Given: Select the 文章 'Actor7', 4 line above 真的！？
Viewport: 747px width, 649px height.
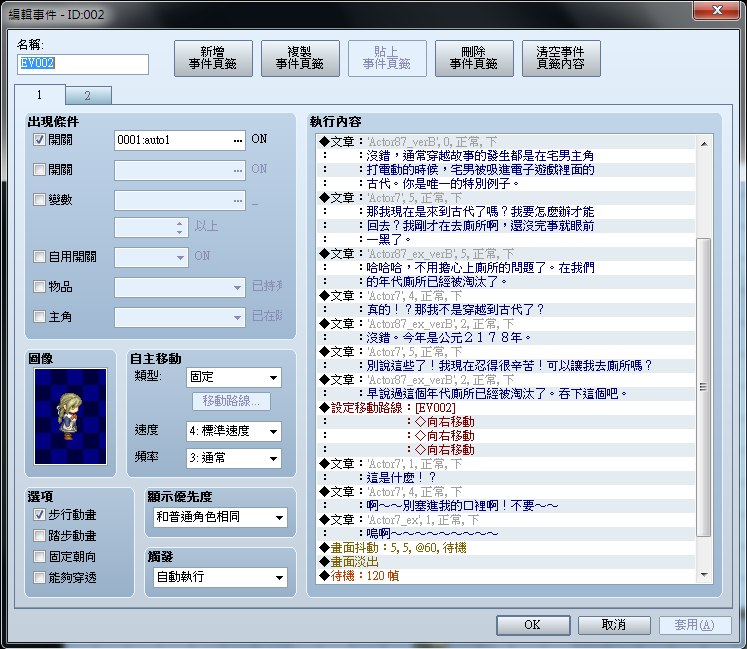Looking at the screenshot, I should click(506, 296).
